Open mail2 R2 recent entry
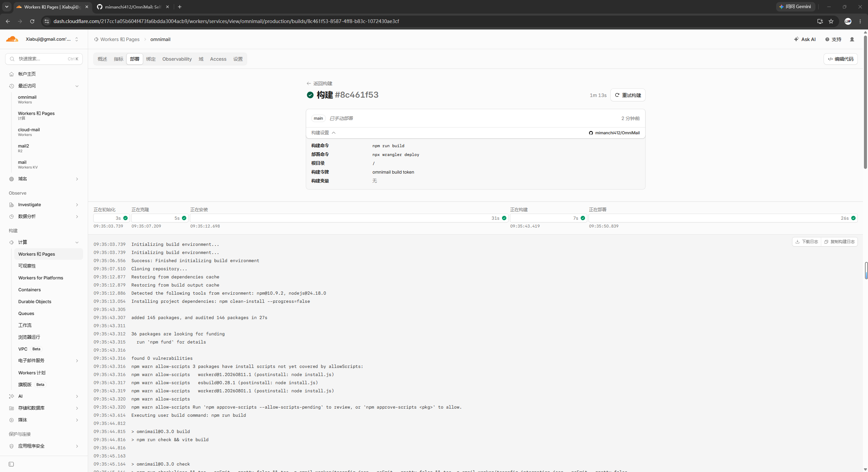868x472 pixels. [23, 148]
